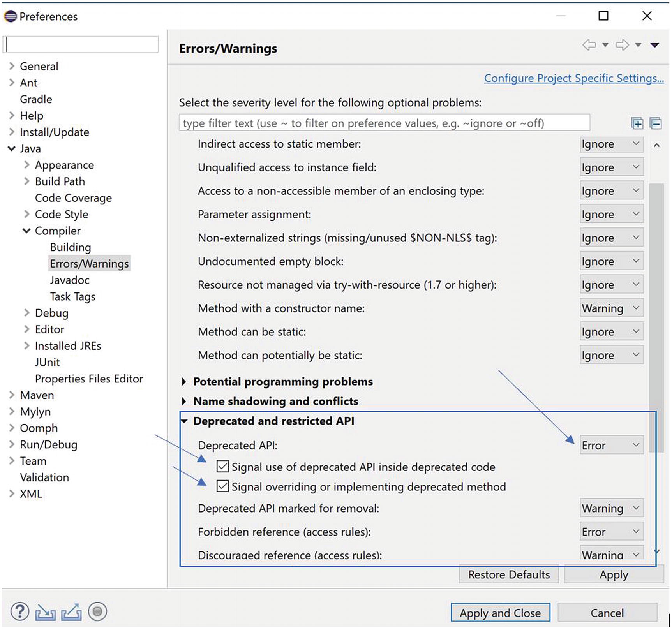Expand the General tree node
This screenshot has height=629, width=672.
click(x=12, y=66)
